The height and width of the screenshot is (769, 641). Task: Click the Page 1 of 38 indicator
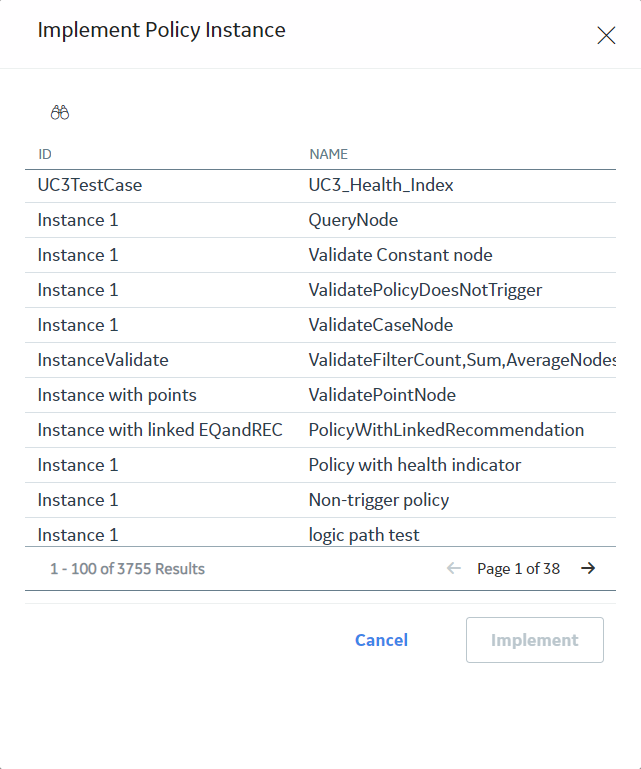[518, 568]
